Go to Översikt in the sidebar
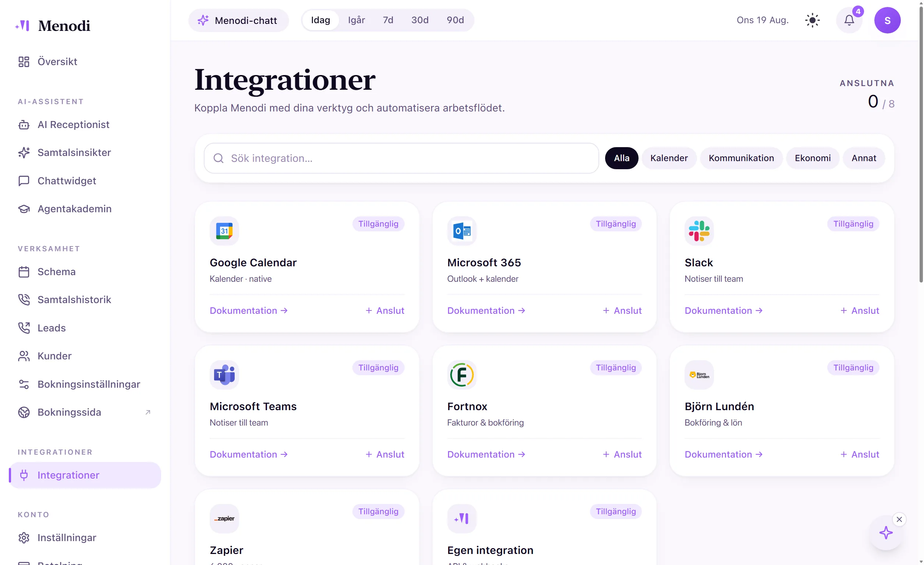Screen dimensions: 924x565 [85, 61]
